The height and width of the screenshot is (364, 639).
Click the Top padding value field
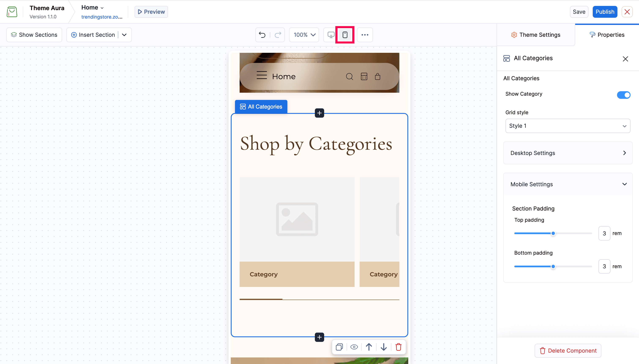tap(604, 233)
